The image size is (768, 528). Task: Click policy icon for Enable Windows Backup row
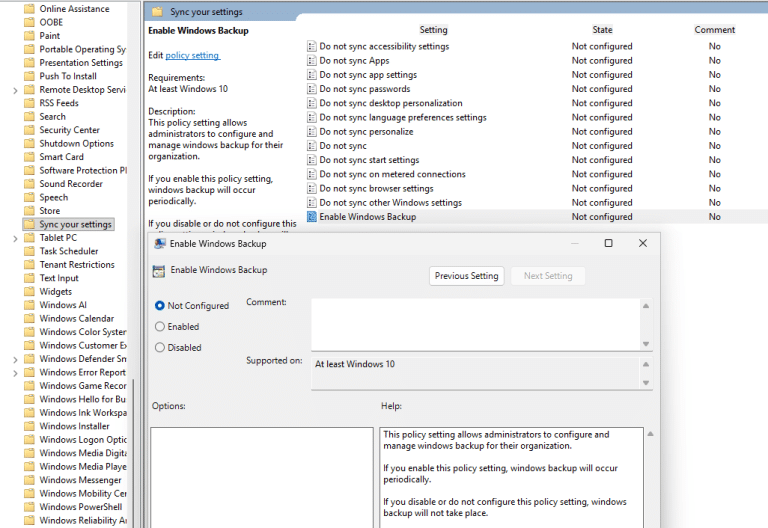[x=312, y=216]
